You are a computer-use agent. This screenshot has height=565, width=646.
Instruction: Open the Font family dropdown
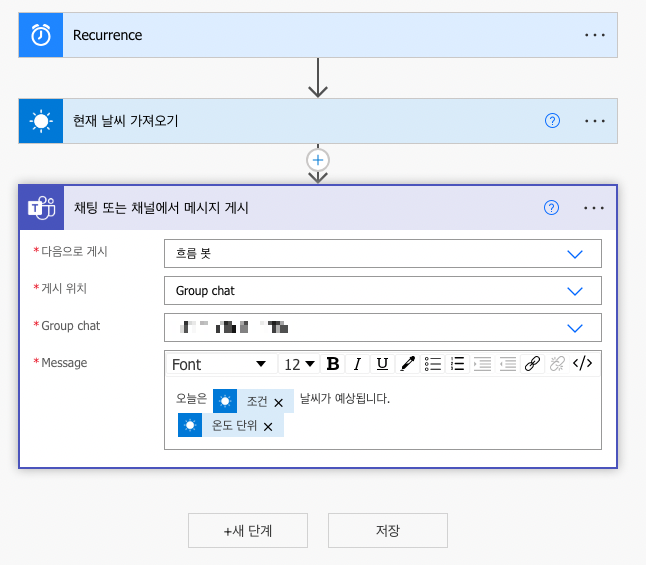(x=222, y=364)
